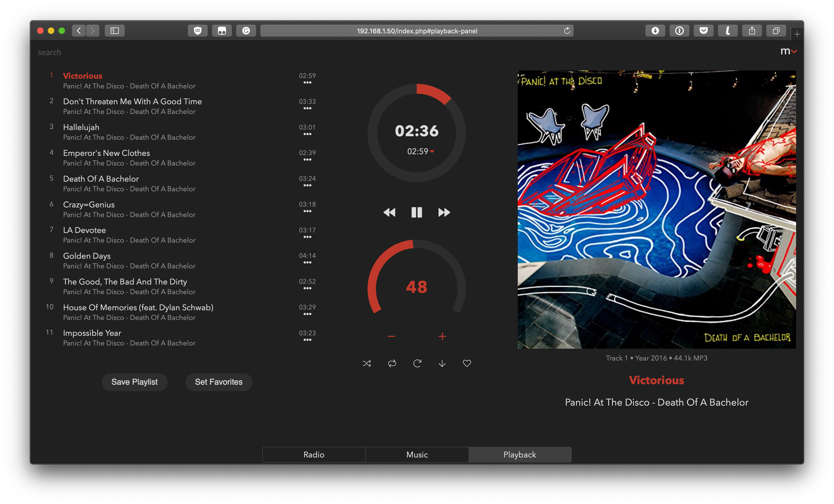This screenshot has width=834, height=504.
Task: Switch to the Radio tab
Action: pos(314,454)
